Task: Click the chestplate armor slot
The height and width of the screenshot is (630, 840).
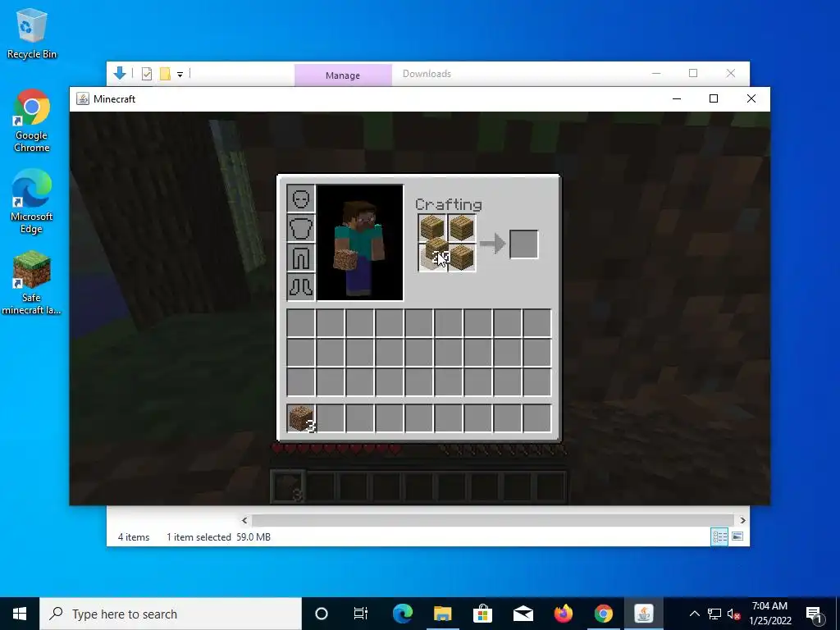Action: (300, 228)
